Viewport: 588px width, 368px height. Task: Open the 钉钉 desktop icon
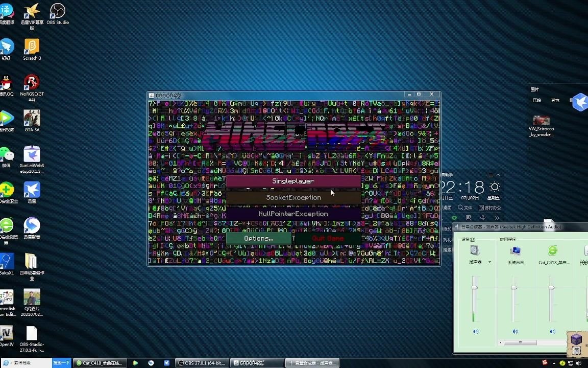click(6, 49)
